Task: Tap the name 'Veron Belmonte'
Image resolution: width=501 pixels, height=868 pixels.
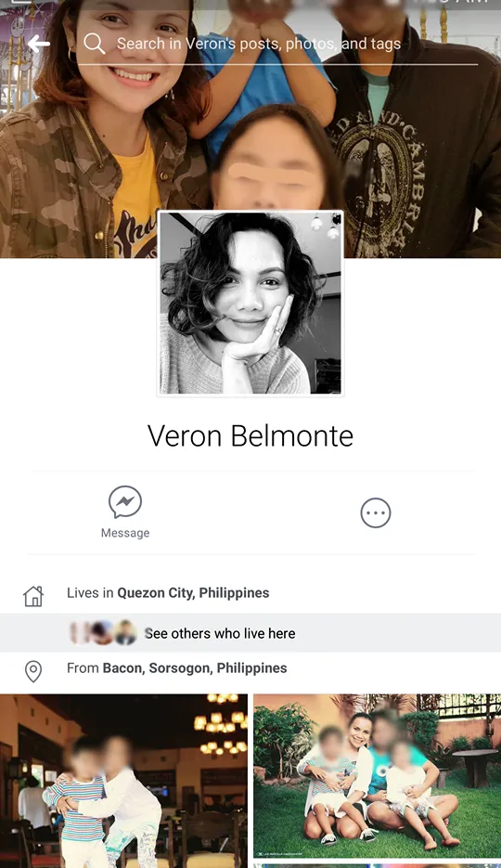Action: click(x=250, y=435)
